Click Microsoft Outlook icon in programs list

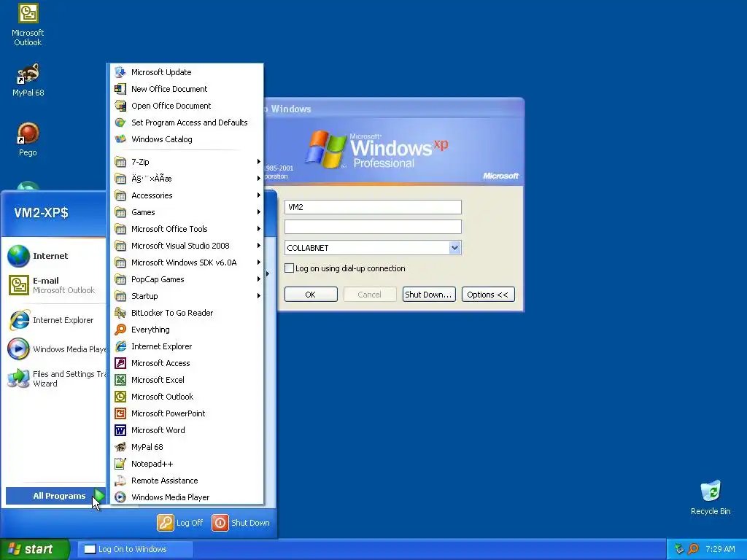(120, 397)
